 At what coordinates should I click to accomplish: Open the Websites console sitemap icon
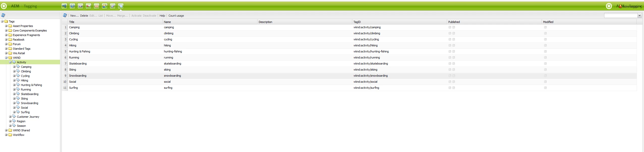pos(64,6)
